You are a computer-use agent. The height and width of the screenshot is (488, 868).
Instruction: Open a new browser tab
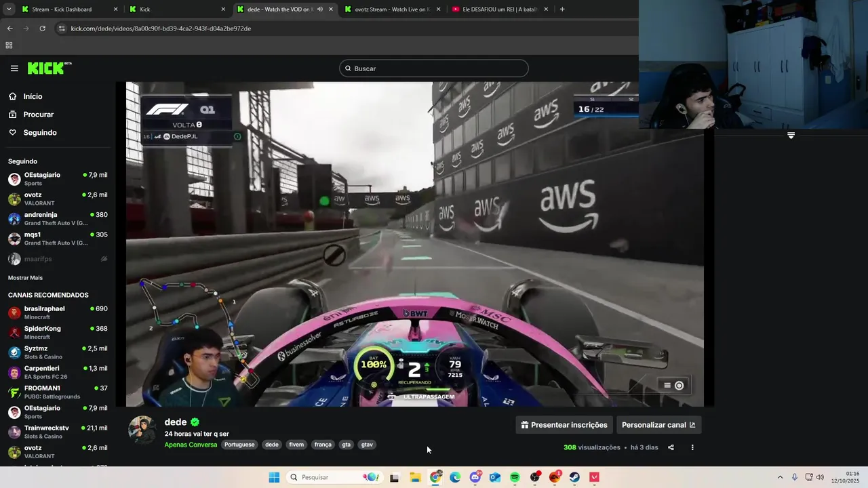562,9
